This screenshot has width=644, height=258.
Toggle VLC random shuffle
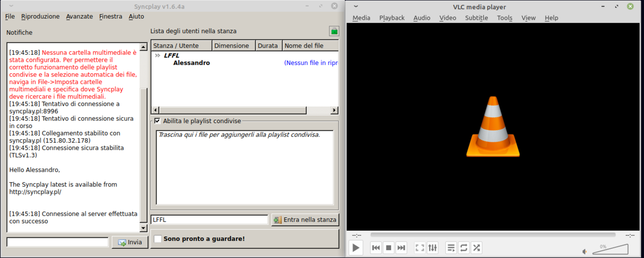pos(477,248)
